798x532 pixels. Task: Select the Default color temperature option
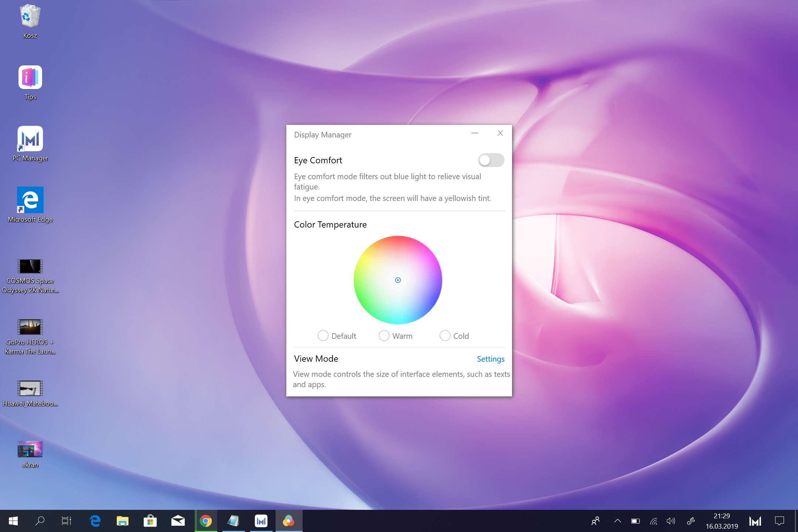click(x=337, y=336)
